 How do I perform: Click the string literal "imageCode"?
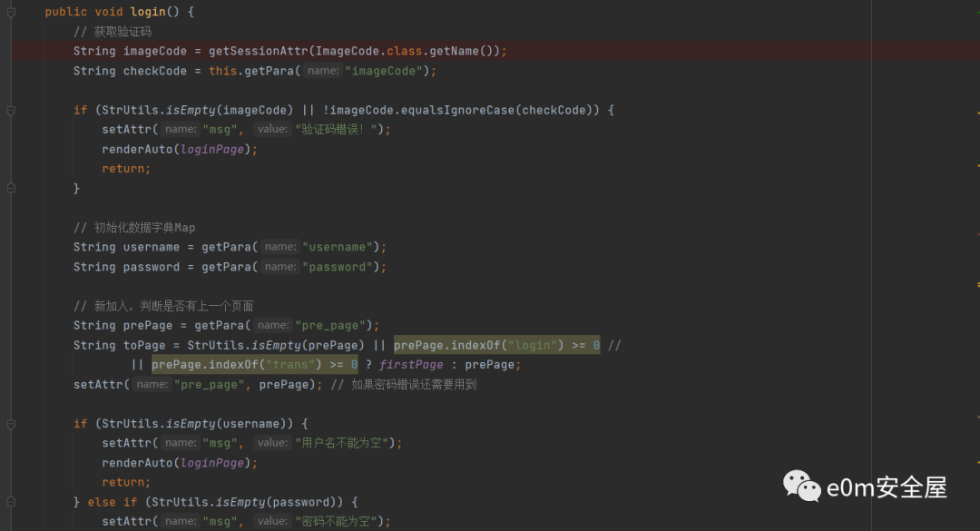click(384, 72)
